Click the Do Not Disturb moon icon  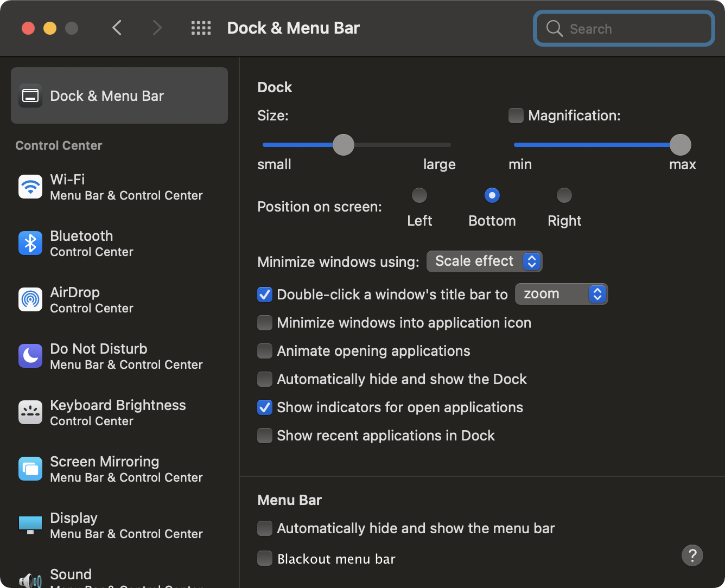(30, 356)
